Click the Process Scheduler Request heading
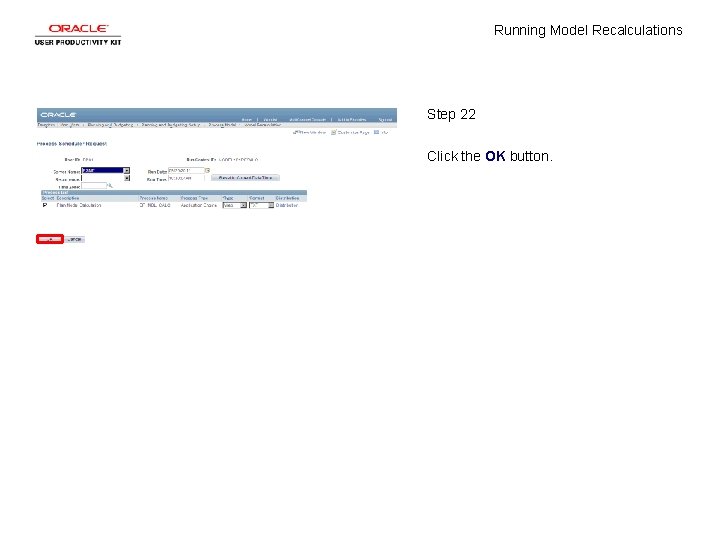 (x=72, y=144)
